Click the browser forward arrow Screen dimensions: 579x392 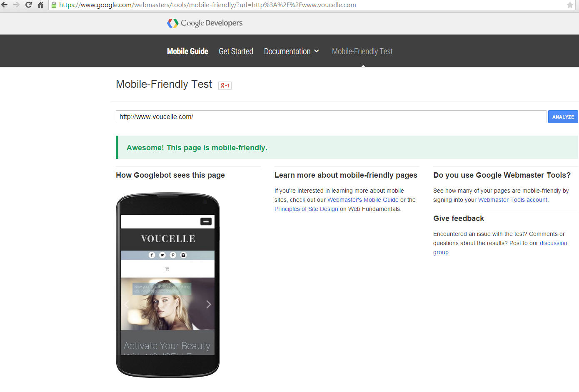[17, 5]
